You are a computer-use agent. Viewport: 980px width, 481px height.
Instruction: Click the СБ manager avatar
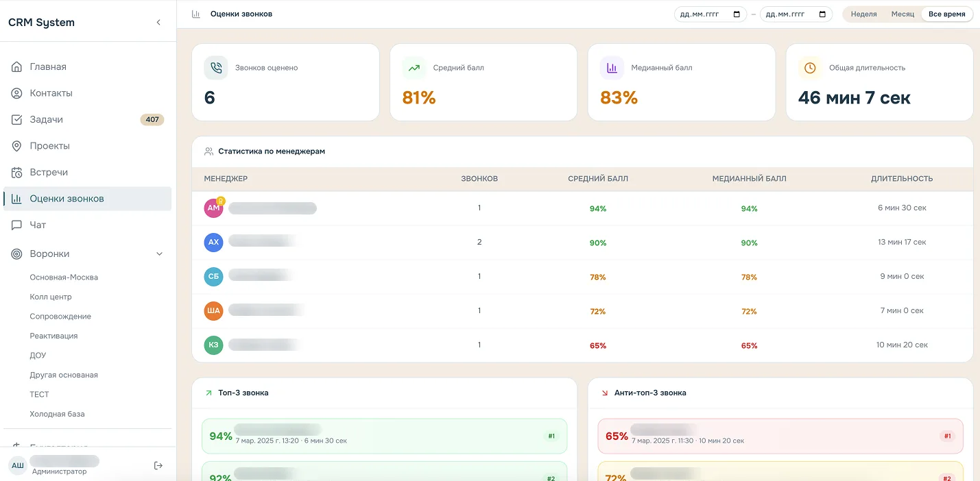[213, 277]
